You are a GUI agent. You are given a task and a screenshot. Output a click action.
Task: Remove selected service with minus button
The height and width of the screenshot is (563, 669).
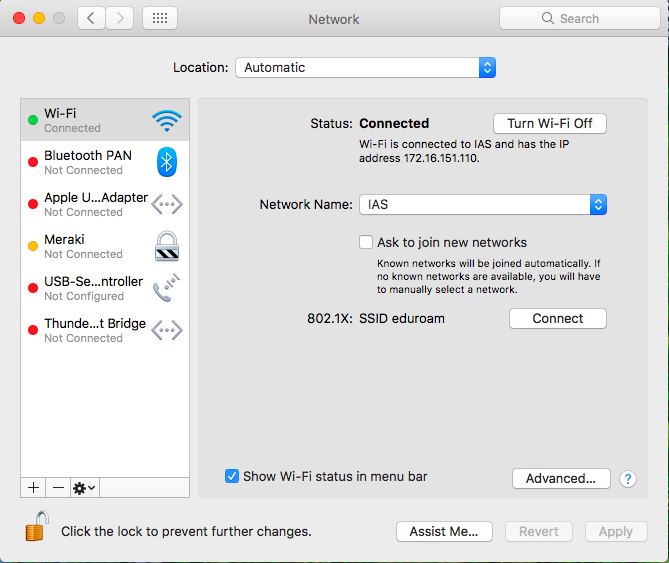[x=58, y=487]
